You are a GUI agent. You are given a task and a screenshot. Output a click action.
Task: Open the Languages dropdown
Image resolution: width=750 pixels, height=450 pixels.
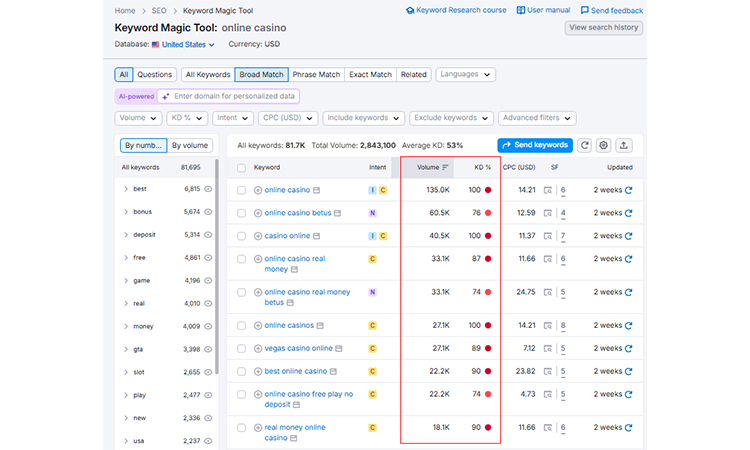[x=465, y=75]
